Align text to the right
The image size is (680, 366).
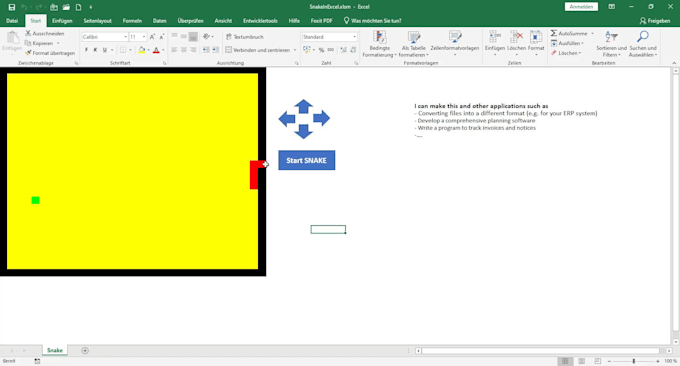(193, 50)
